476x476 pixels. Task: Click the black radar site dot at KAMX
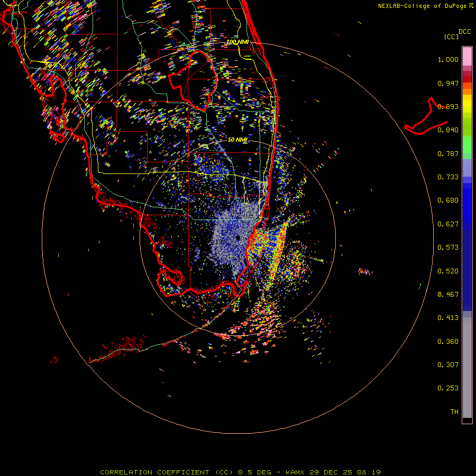point(237,237)
